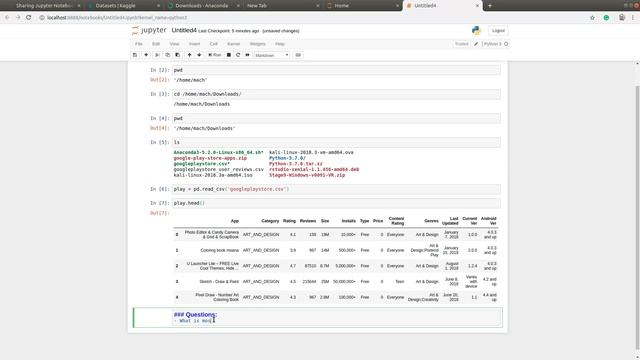Screen dimensions: 640x360
Task: Click google-play-store-apps.zip in ls output
Action: [210, 158]
